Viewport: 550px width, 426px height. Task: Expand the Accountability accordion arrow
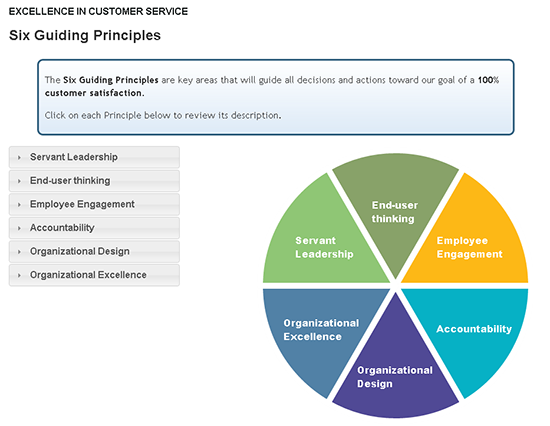[19, 228]
